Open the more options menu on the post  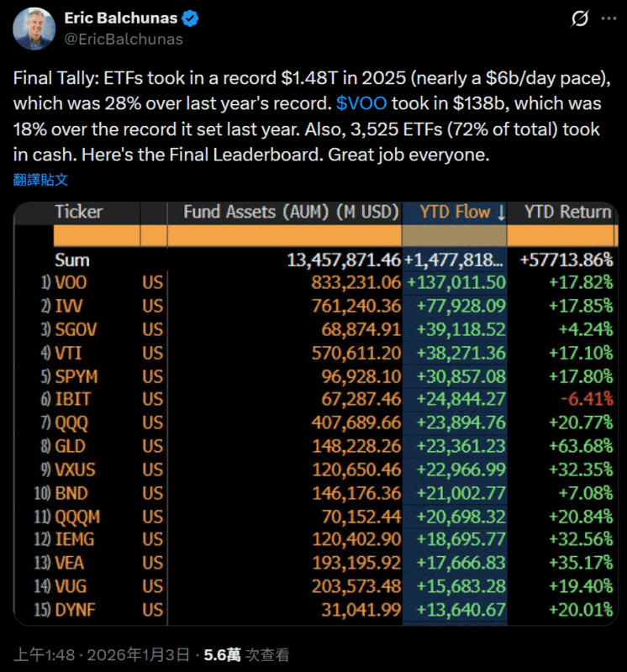point(608,18)
